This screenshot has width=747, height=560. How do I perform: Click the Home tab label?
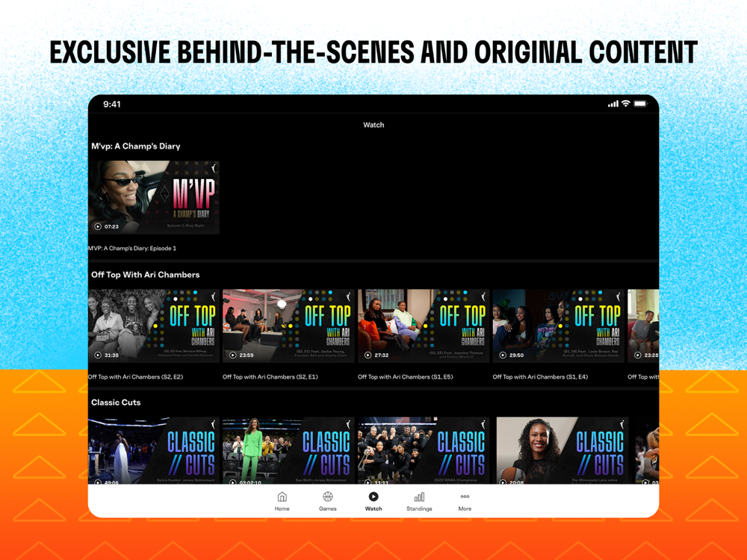(282, 508)
